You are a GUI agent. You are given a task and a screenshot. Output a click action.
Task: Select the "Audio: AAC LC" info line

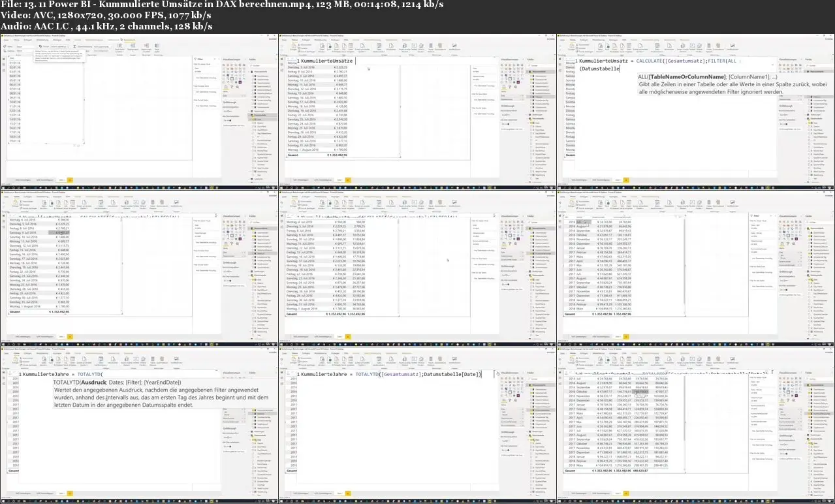click(x=106, y=26)
